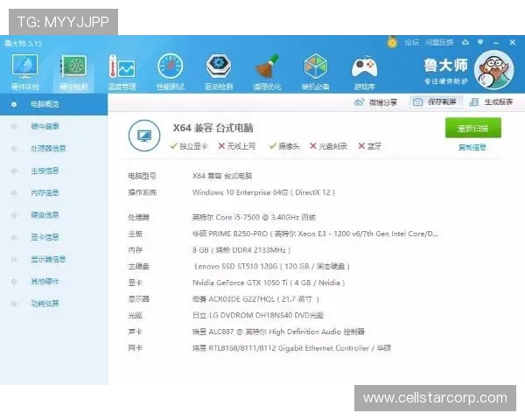Click the 摄像头 checkmark status
Viewport: 525px width, 420px height.
(284, 146)
